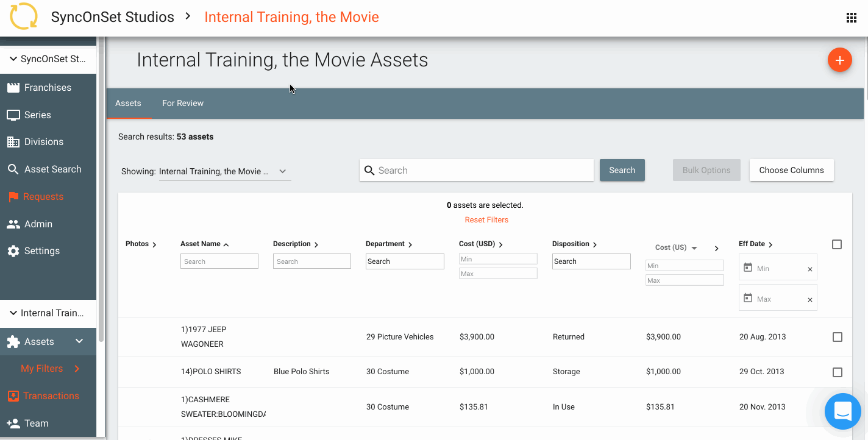
Task: Sort by Description column
Action: pos(296,244)
